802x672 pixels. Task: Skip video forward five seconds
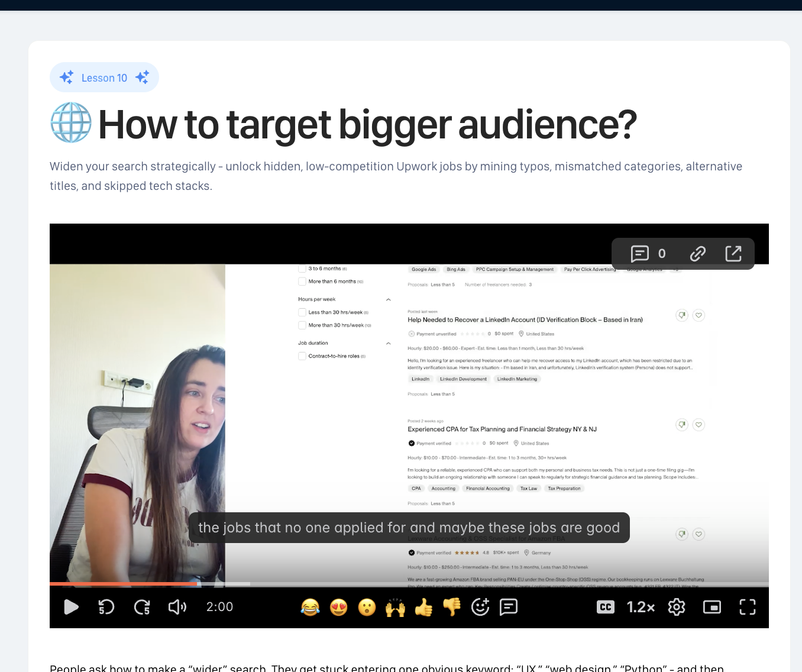point(142,607)
